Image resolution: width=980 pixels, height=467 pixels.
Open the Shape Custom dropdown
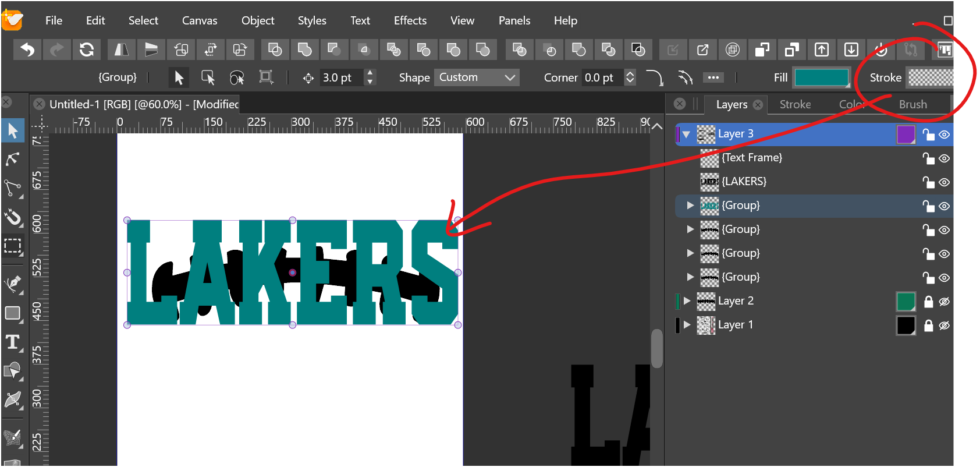click(x=477, y=77)
